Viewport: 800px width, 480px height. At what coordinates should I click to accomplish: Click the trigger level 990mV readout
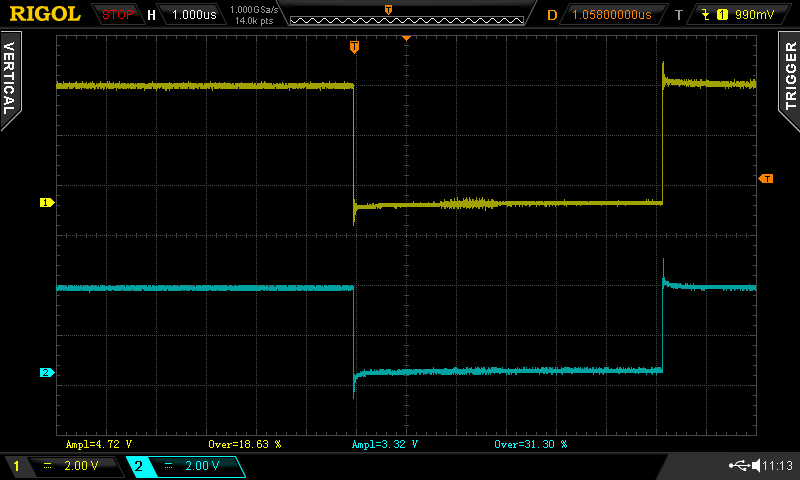tap(755, 15)
